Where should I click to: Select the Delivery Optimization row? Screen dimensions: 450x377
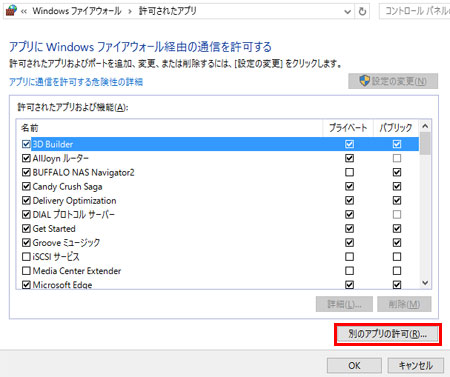[x=217, y=200]
